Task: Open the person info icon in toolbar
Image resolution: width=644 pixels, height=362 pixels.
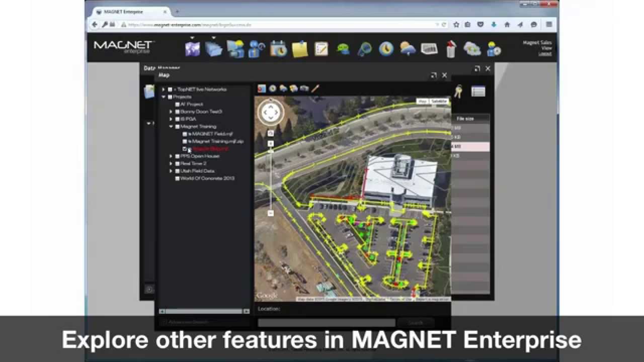Action: tap(257, 49)
